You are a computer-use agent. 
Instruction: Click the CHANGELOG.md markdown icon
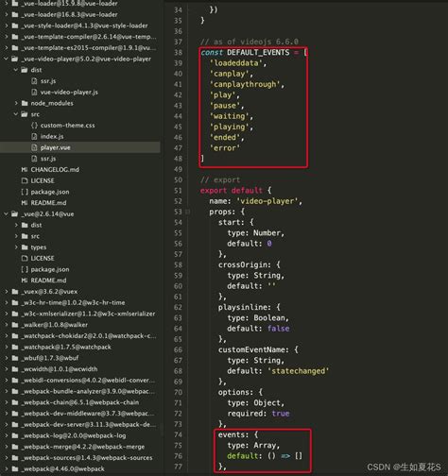(25, 170)
